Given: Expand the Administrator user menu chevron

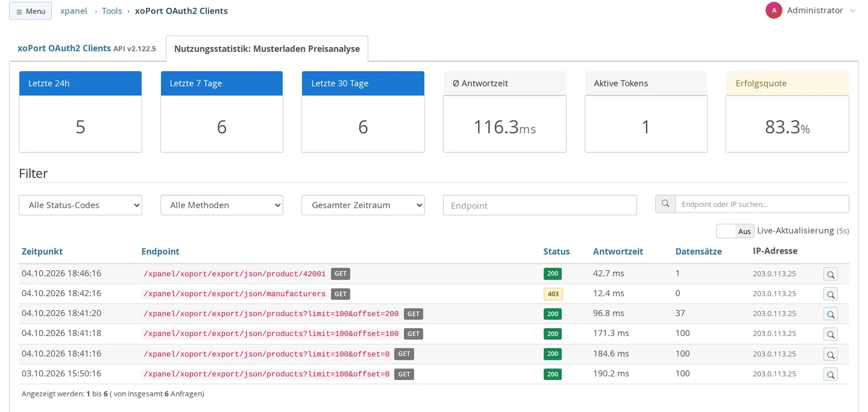Looking at the screenshot, I should 852,11.
